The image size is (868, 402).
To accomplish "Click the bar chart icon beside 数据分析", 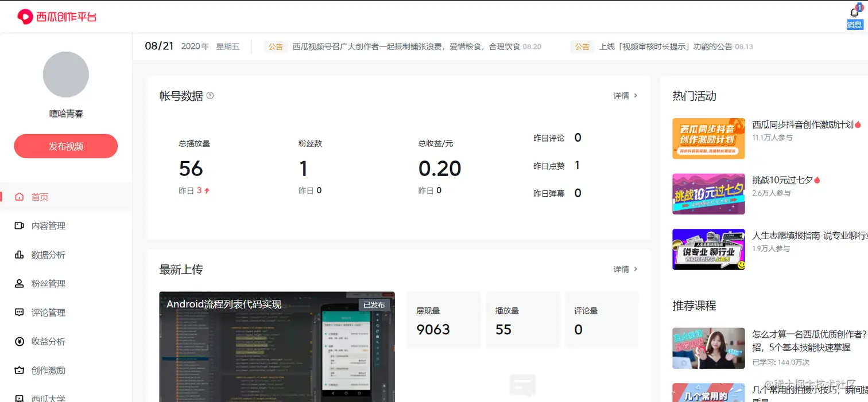I will [20, 255].
